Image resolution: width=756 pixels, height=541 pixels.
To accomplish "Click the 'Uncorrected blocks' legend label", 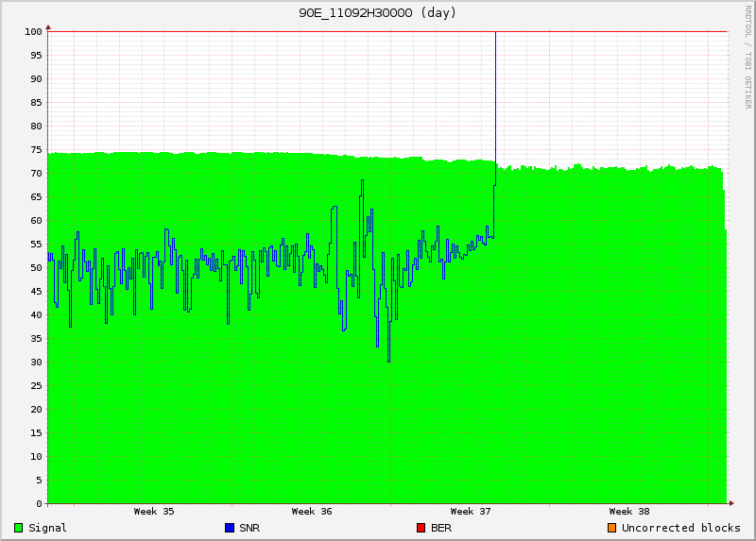I will pyautogui.click(x=680, y=528).
